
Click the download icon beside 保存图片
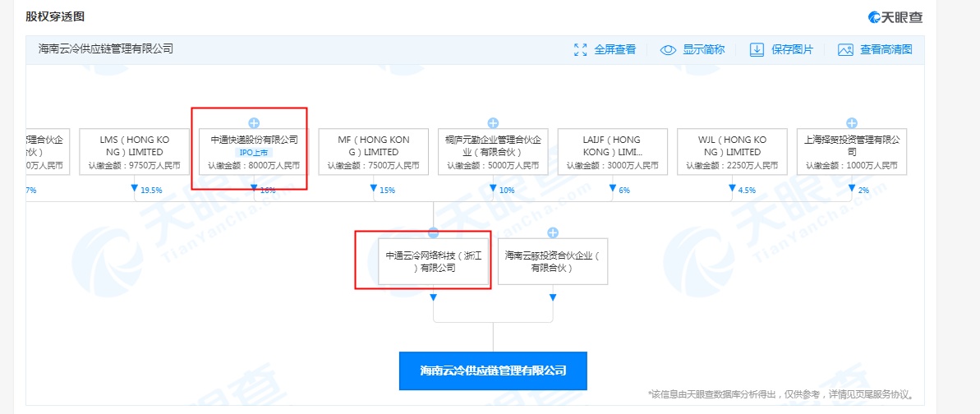coord(757,50)
